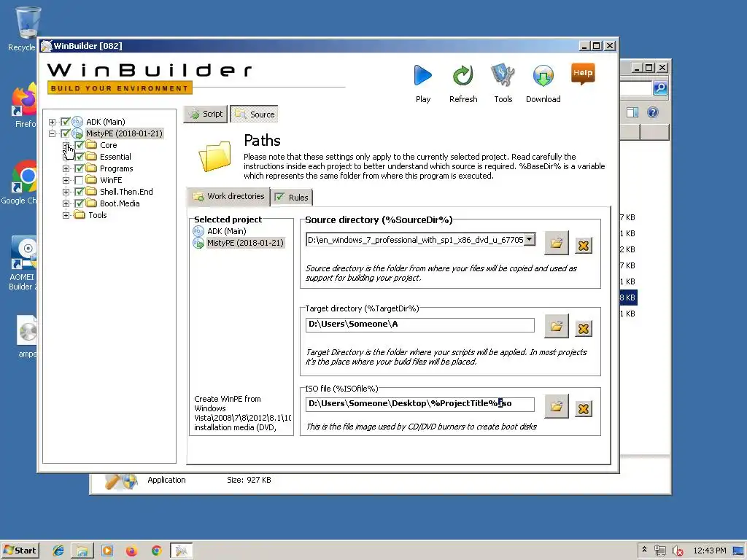Viewport: 747px width, 560px height.
Task: Browse for ISO file folder icon
Action: point(557,407)
